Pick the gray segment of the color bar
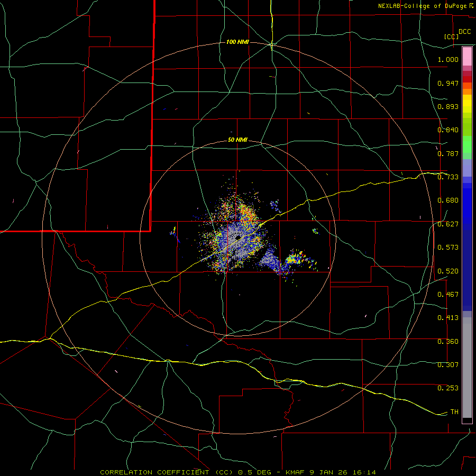The width and height of the screenshot is (476, 476). (467, 368)
